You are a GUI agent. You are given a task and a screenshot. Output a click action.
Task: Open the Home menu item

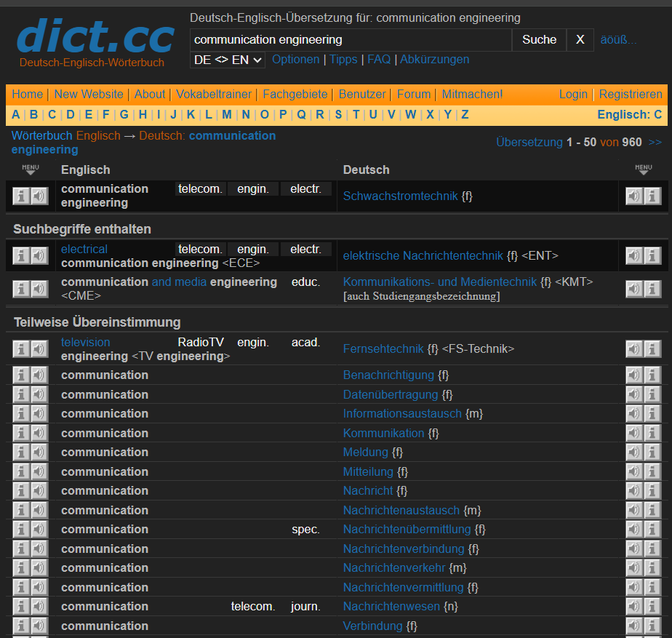[x=27, y=94]
